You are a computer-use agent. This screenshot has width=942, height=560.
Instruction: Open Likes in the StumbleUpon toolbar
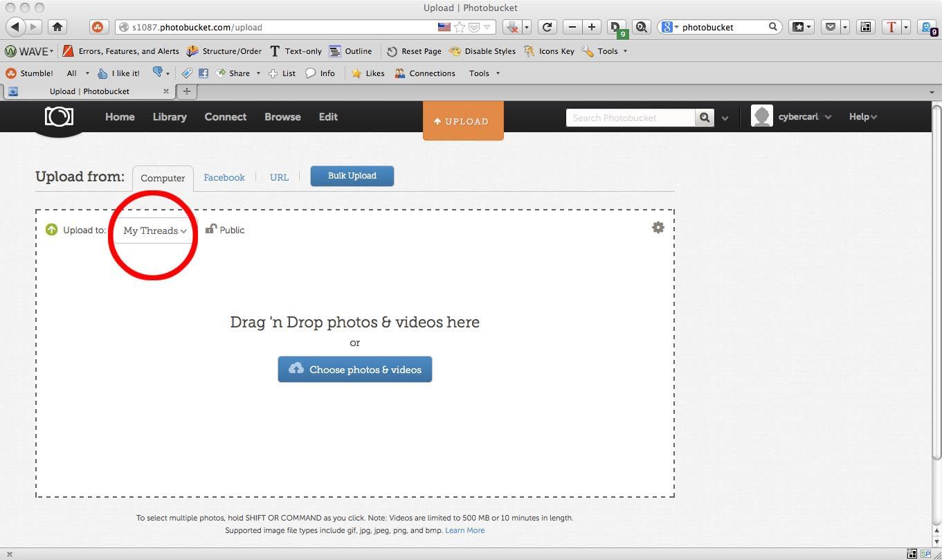(368, 73)
